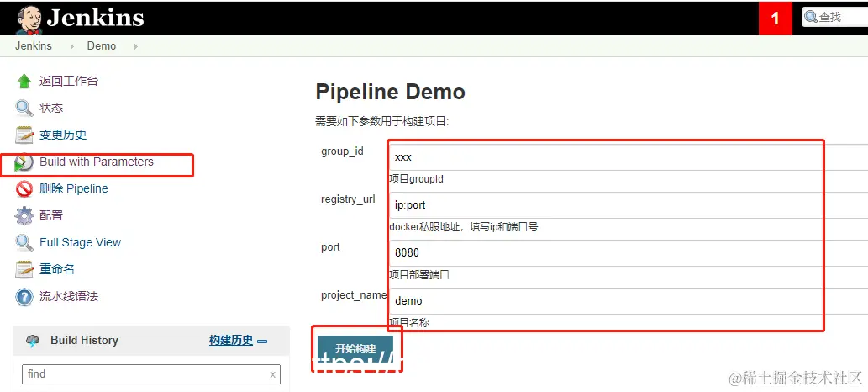Click the 项目groupId description text
The image size is (868, 392).
coord(416,179)
